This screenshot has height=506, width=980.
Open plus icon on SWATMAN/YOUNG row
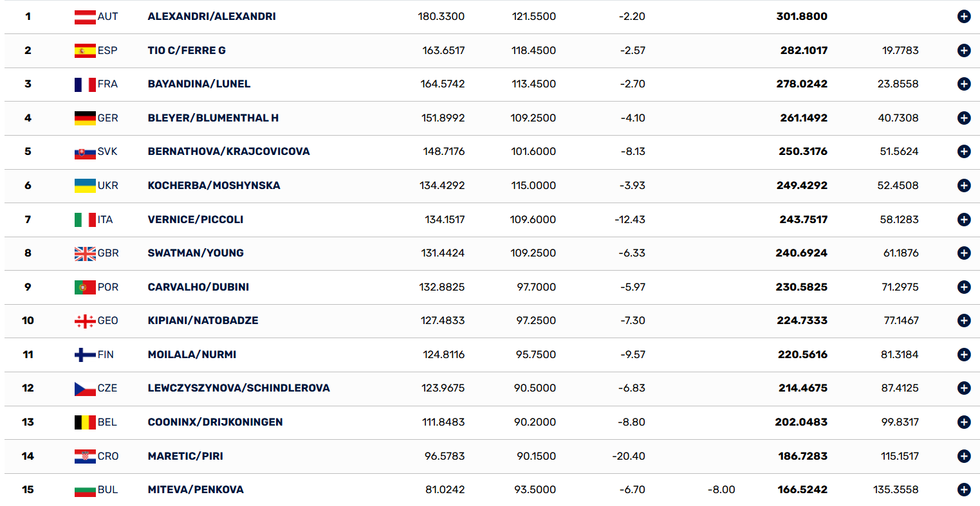click(x=963, y=253)
